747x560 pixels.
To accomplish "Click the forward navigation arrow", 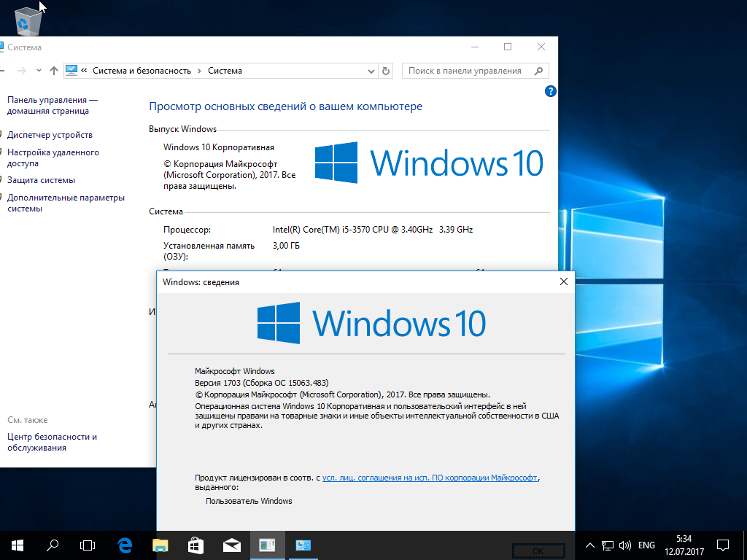I will pyautogui.click(x=21, y=71).
